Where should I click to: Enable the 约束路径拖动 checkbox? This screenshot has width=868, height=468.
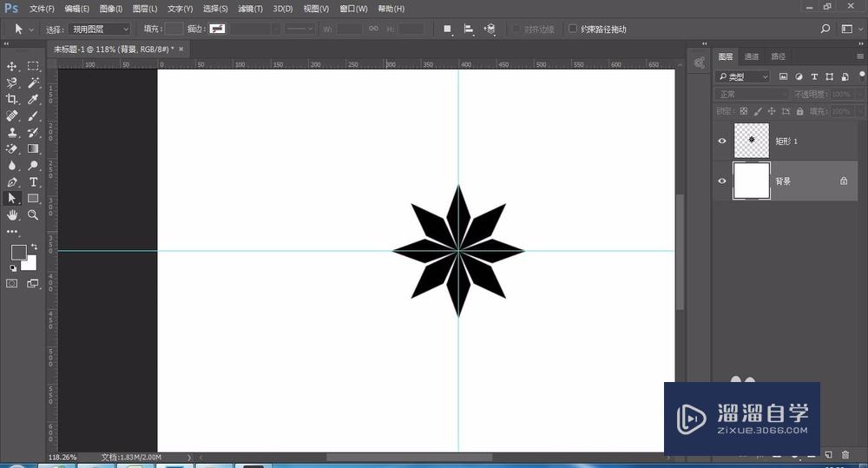[572, 29]
